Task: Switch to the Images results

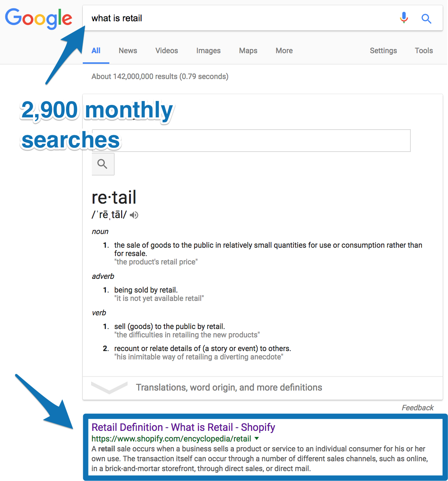Action: (208, 51)
